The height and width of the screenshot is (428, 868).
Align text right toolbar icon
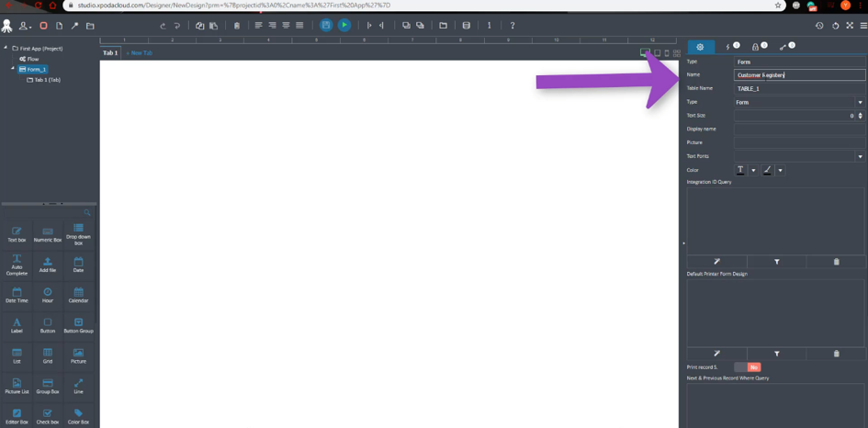pos(273,26)
